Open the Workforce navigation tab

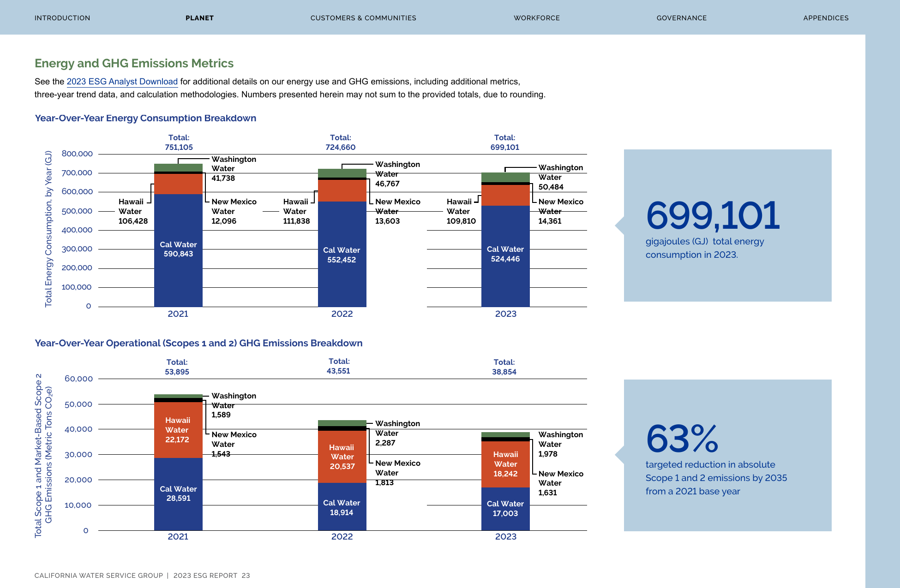(537, 18)
